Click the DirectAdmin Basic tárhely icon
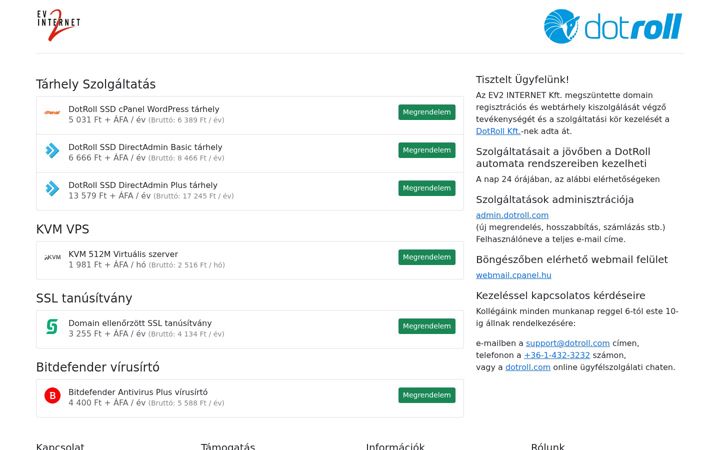Viewport: 720px width, 450px height. tap(52, 150)
